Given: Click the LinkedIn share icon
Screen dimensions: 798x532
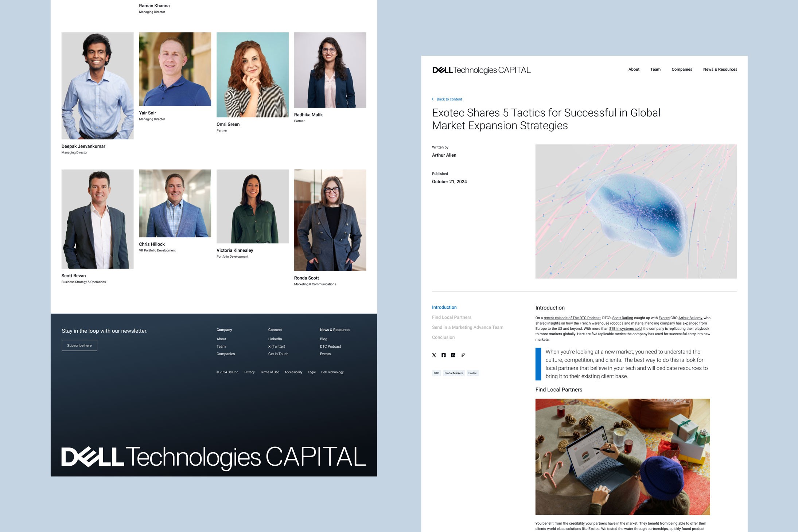Looking at the screenshot, I should tap(453, 355).
